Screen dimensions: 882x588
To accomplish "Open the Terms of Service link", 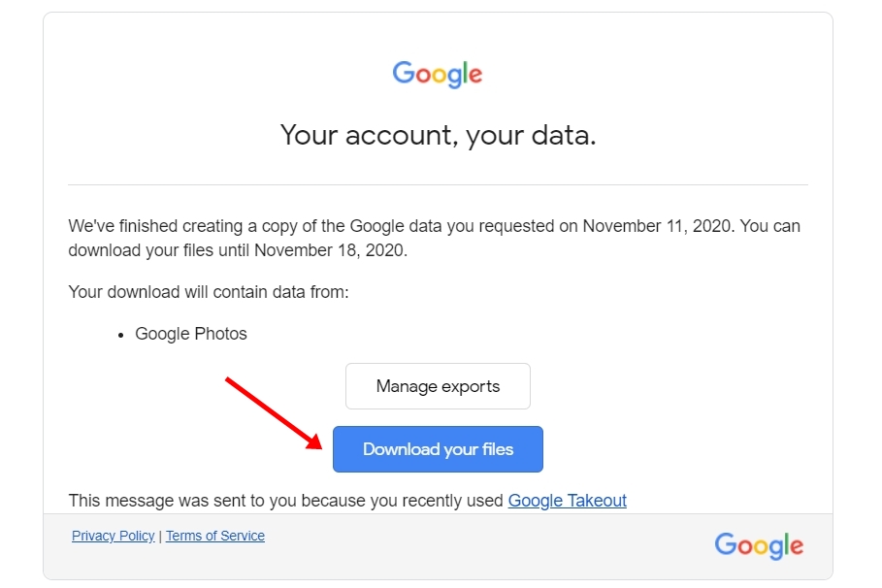I will pos(214,536).
